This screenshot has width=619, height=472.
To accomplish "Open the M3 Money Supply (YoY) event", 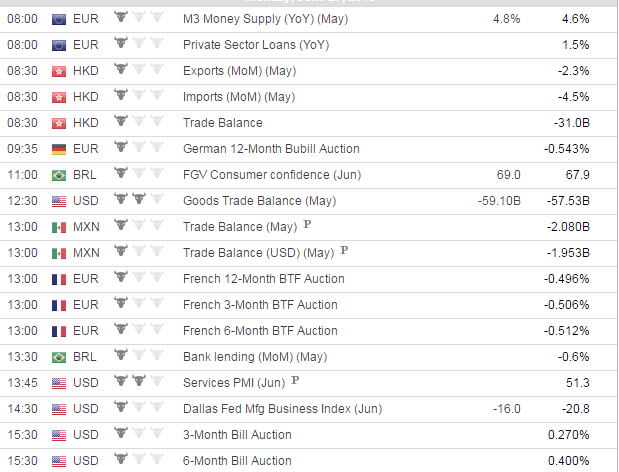I will [265, 19].
